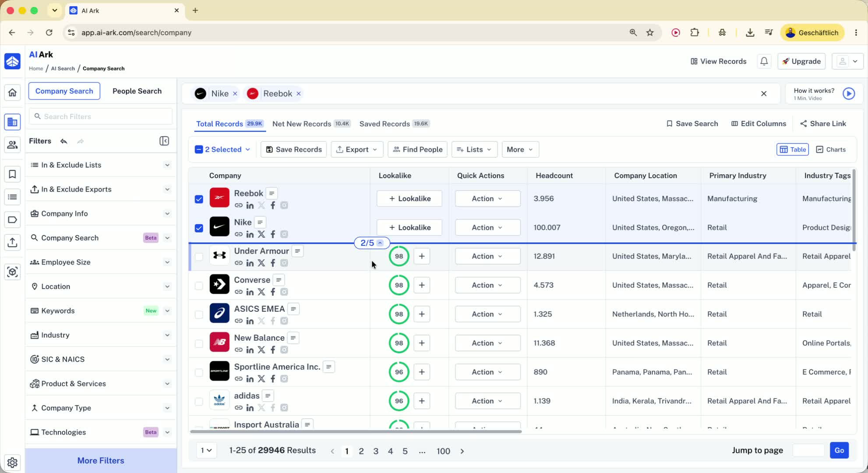This screenshot has height=473, width=868.
Task: Click Lookalike button for Nike
Action: [409, 228]
